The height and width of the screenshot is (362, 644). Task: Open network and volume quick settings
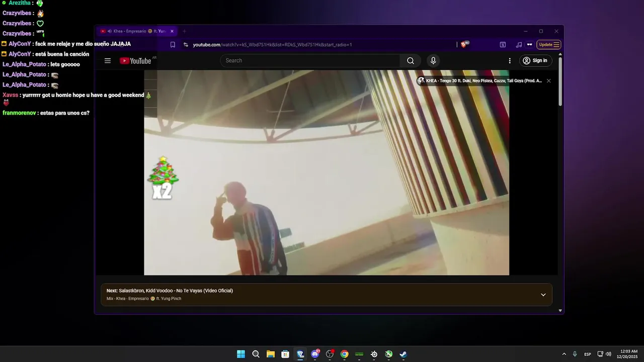click(604, 354)
